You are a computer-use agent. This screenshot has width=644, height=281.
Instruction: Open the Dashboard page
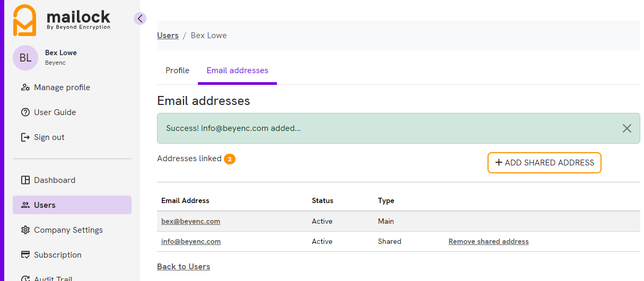(x=54, y=180)
